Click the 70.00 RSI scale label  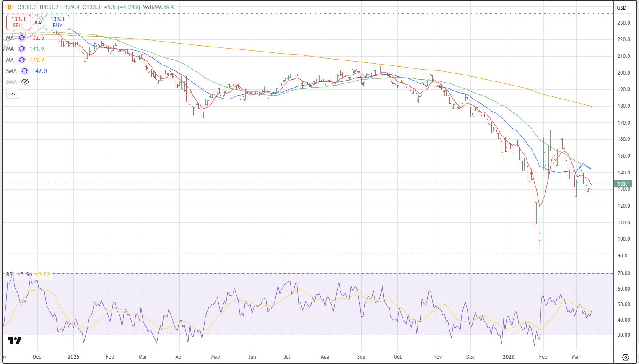pyautogui.click(x=624, y=273)
